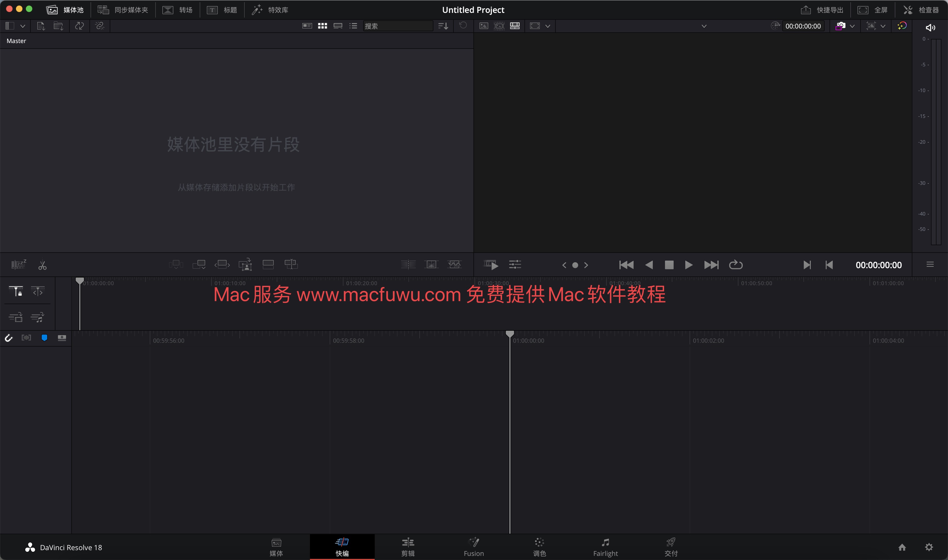948x560 pixels.
Task: Toggle audio-only track option
Action: 37,317
